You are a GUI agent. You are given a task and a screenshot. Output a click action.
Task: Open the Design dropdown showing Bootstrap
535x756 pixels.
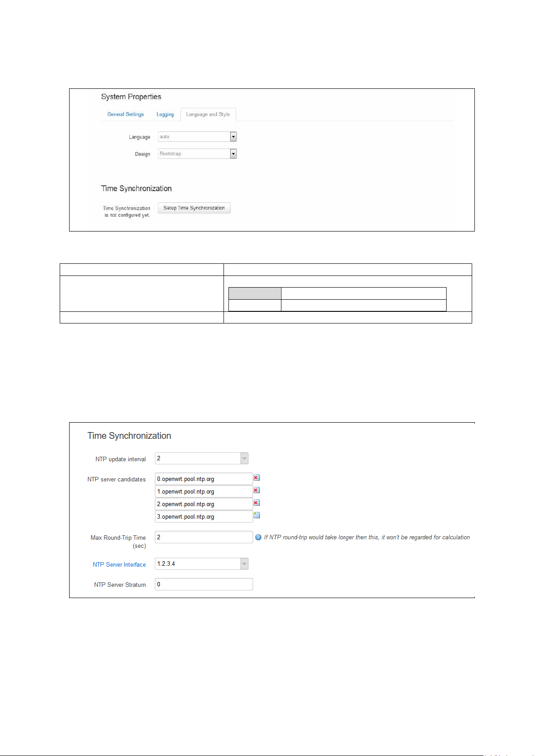pyautogui.click(x=197, y=154)
